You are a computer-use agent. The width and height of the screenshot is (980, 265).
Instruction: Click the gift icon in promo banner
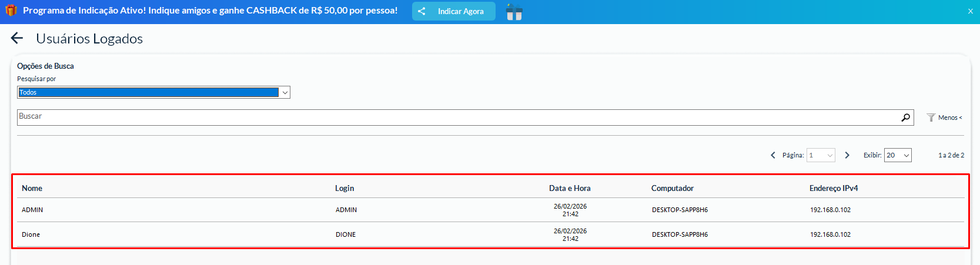[x=11, y=11]
